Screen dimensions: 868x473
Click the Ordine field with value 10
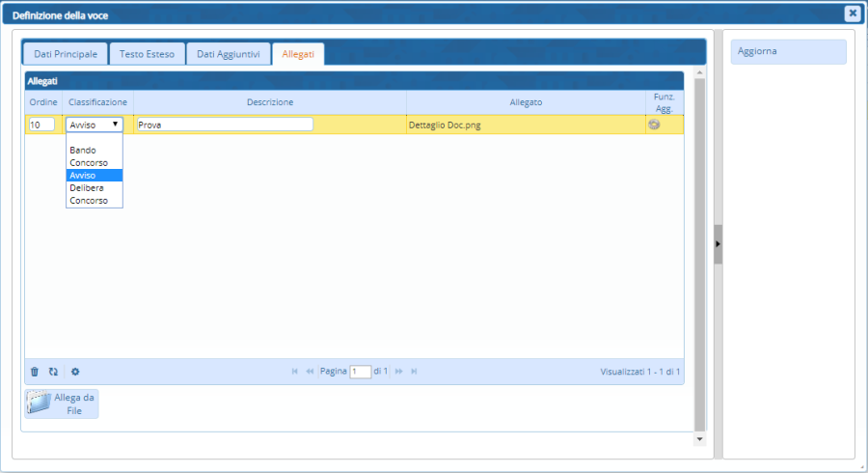41,125
